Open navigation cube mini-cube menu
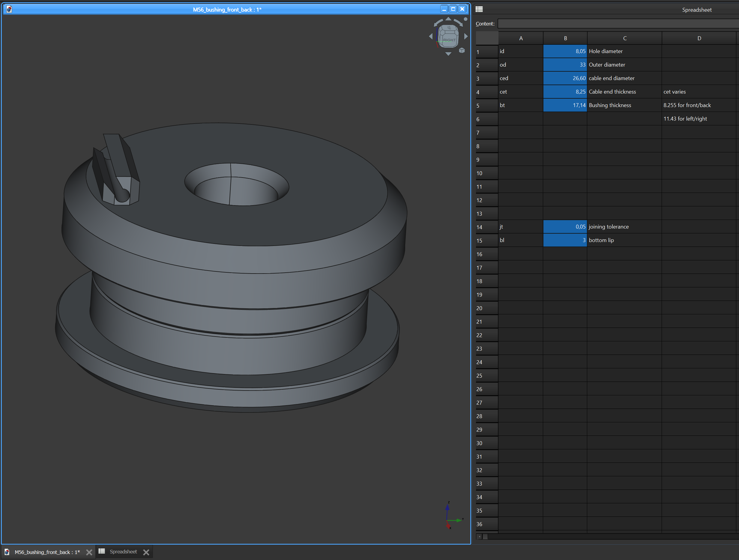This screenshot has height=560, width=739. 462,50
